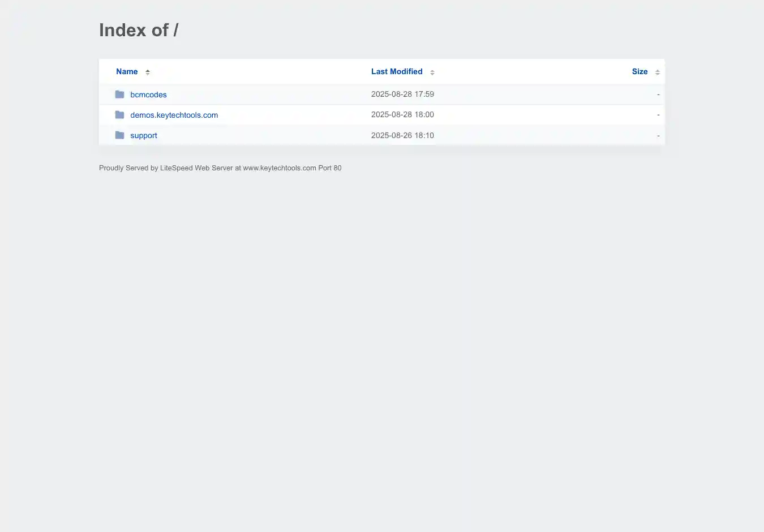
Task: Click the bcmcodes folder icon
Action: (119, 95)
